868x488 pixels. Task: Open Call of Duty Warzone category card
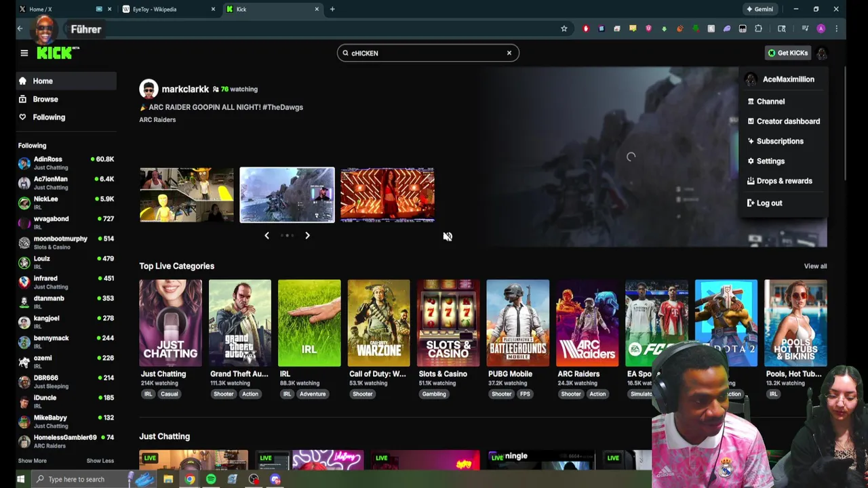[x=379, y=323]
